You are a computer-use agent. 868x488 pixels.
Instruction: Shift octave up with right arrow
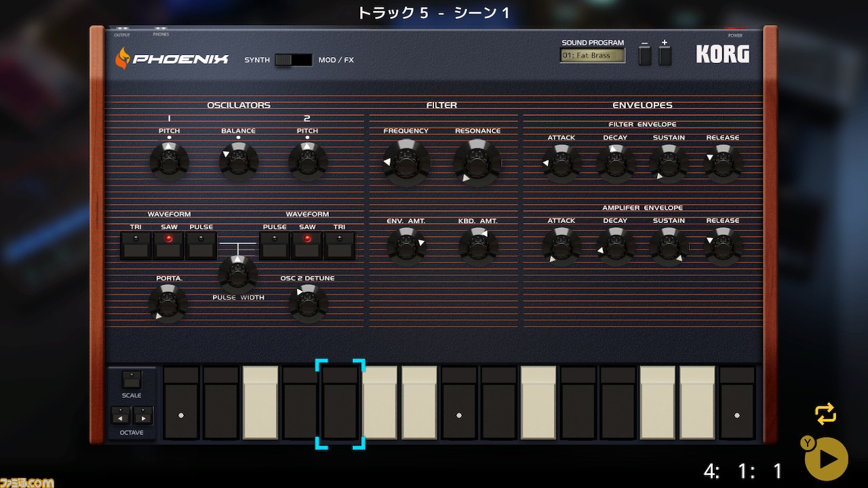tap(143, 415)
